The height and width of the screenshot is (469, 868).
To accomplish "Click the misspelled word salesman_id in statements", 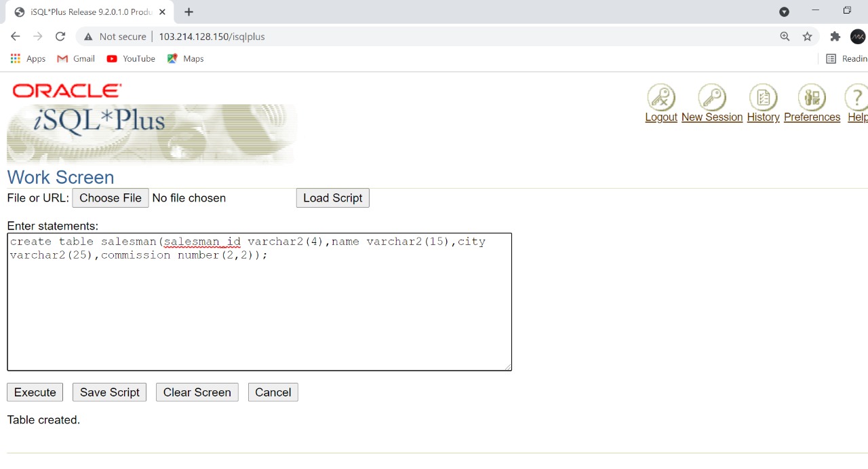I will (x=202, y=242).
